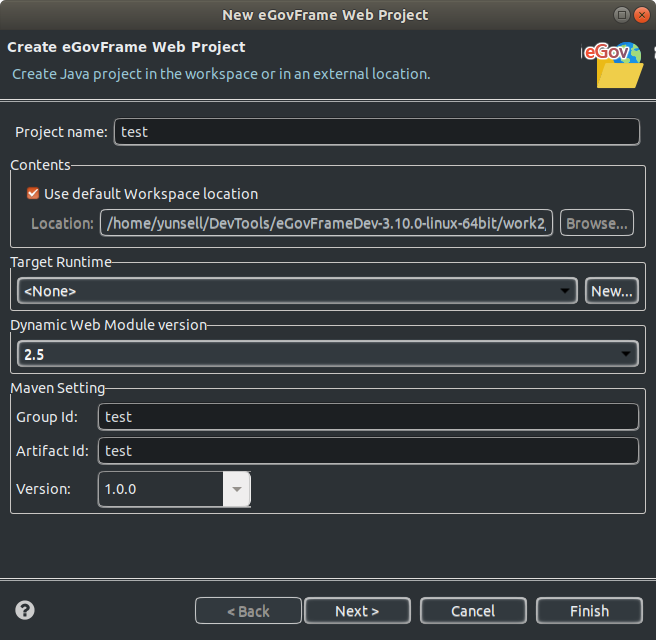Click the Create eGovFrame Web Project heading
This screenshot has width=656, height=640.
(x=126, y=47)
